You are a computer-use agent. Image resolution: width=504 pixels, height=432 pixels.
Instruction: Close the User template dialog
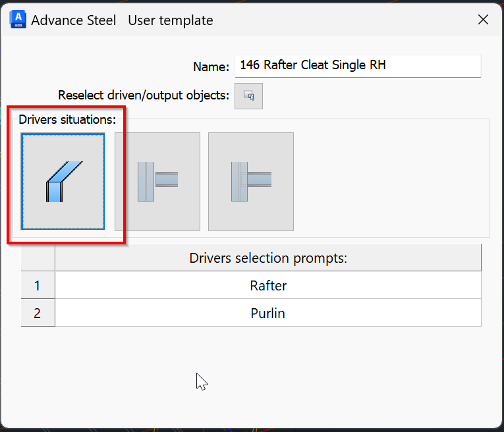point(483,20)
